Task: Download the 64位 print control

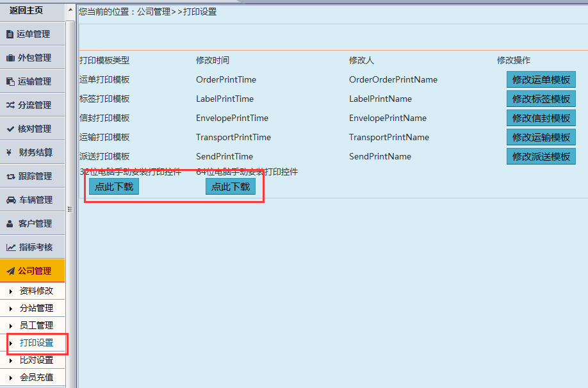Action: coord(231,187)
